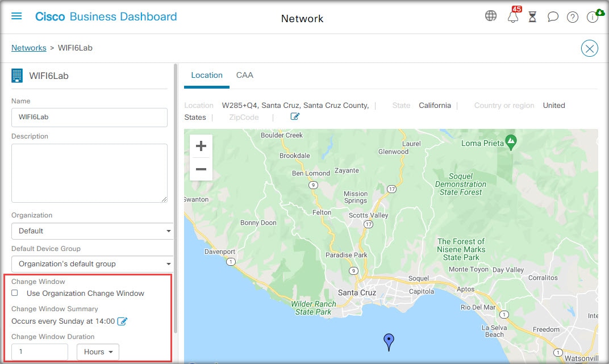Click the WIFI6Lab breadcrumb text

coord(75,48)
